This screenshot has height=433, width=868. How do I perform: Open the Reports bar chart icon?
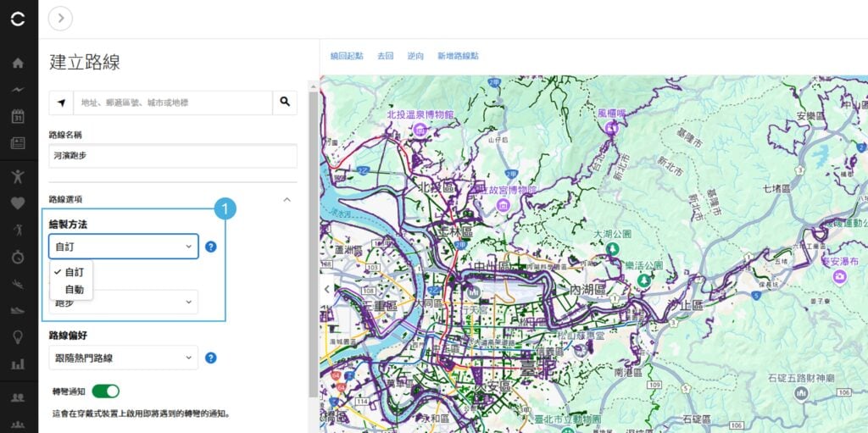(x=18, y=364)
